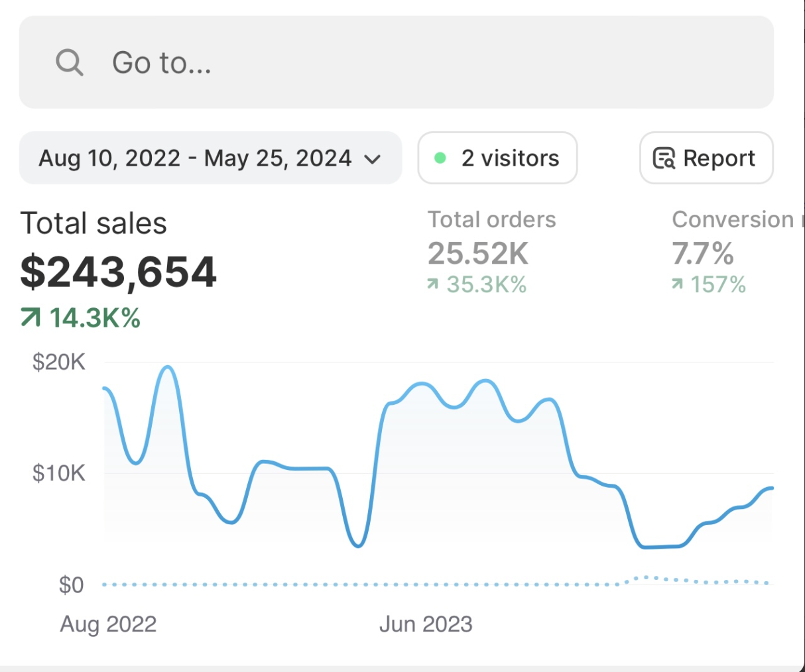Click the Conversion rate up-arrow icon
The height and width of the screenshot is (672, 805).
tap(677, 284)
